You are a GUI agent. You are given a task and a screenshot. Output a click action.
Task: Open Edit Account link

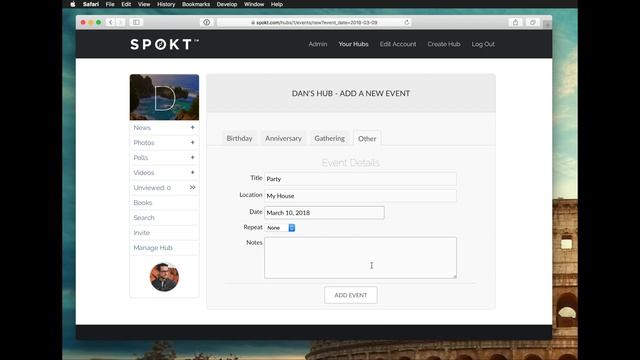click(x=398, y=44)
